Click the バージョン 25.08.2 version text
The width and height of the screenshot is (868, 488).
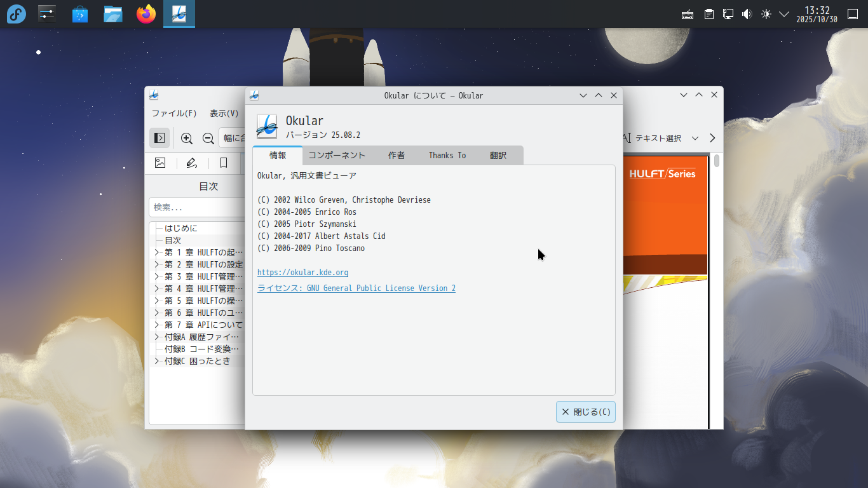(x=323, y=135)
